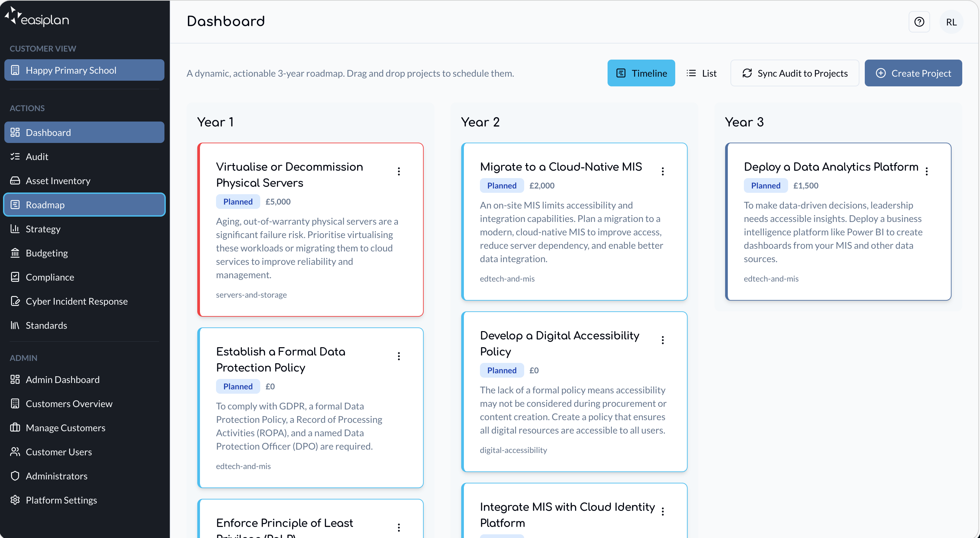Open Platform Settings
The image size is (980, 538).
click(84, 500)
